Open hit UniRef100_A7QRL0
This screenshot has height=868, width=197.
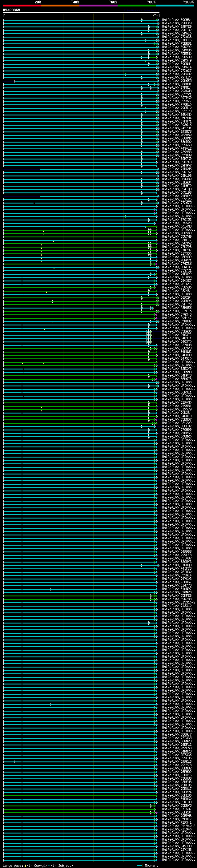(x=177, y=104)
